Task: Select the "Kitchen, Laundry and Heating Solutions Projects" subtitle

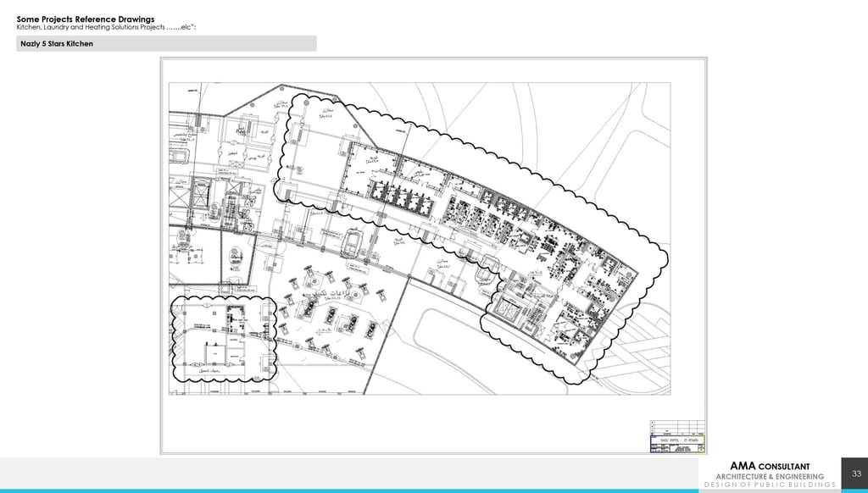Action: (106, 27)
